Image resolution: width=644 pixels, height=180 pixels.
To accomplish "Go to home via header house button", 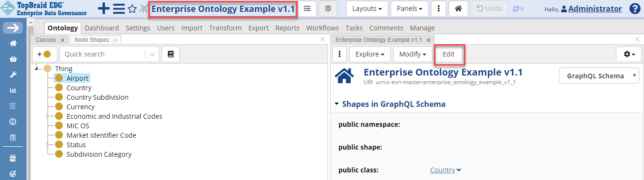I will (x=458, y=9).
